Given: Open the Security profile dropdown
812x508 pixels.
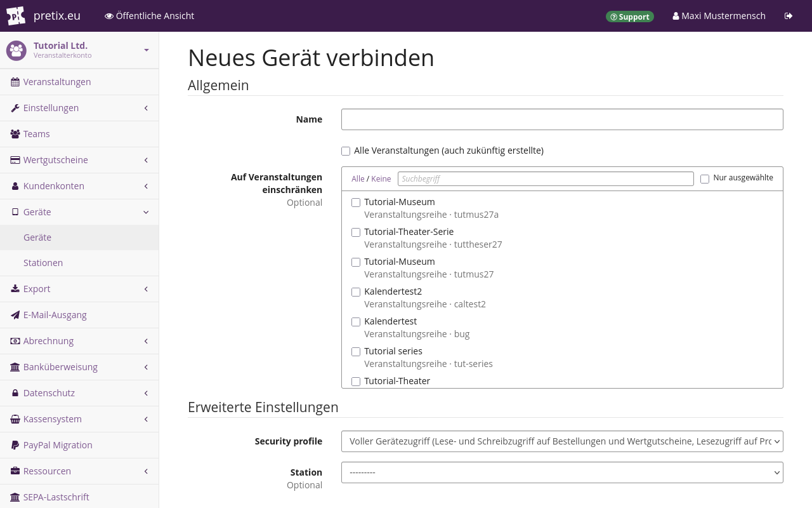Looking at the screenshot, I should pyautogui.click(x=562, y=441).
